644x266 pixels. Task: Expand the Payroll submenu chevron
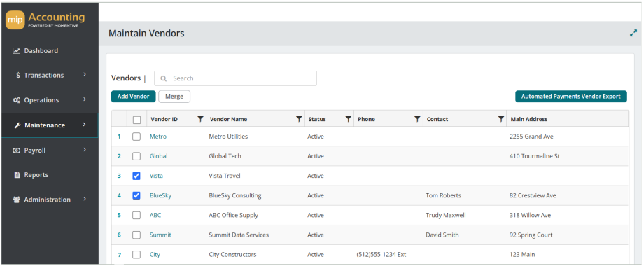coord(85,150)
